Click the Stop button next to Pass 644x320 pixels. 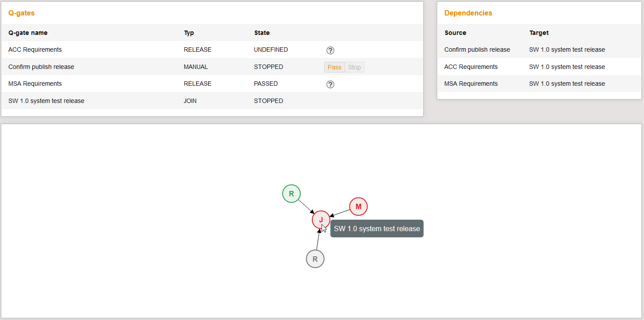(354, 67)
